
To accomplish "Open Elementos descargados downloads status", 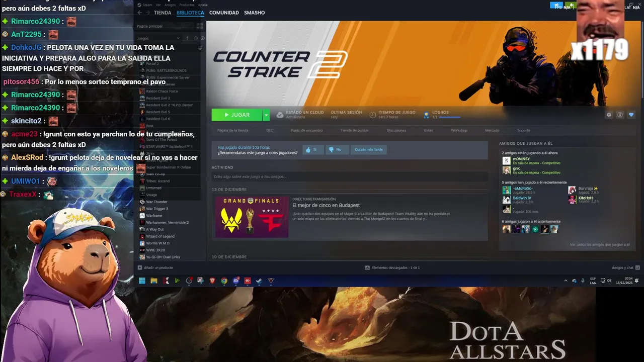I will (x=392, y=267).
